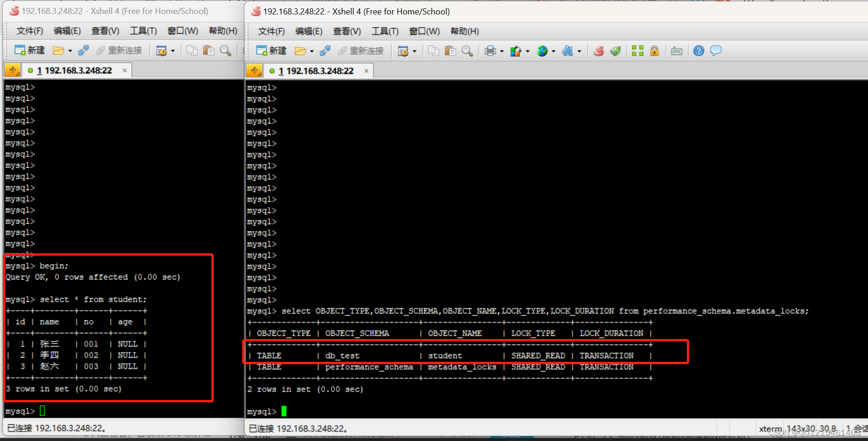Expand the globe encoding dropdown arrow
The height and width of the screenshot is (441, 868).
point(553,51)
